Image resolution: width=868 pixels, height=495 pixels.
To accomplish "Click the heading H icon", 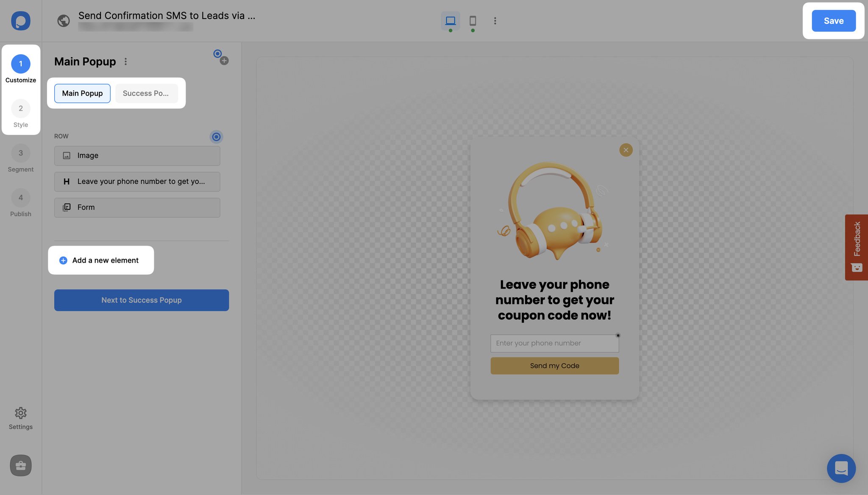I will tap(67, 181).
